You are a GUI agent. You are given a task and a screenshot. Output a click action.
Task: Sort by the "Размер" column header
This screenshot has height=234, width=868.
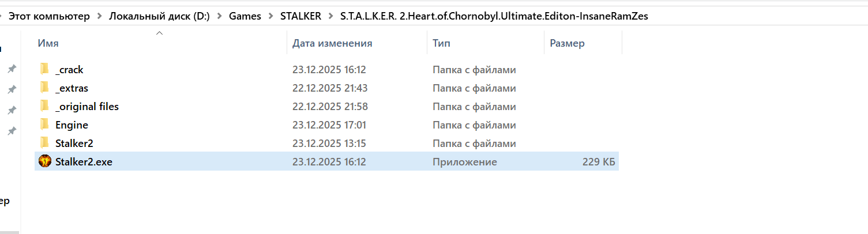click(x=567, y=43)
